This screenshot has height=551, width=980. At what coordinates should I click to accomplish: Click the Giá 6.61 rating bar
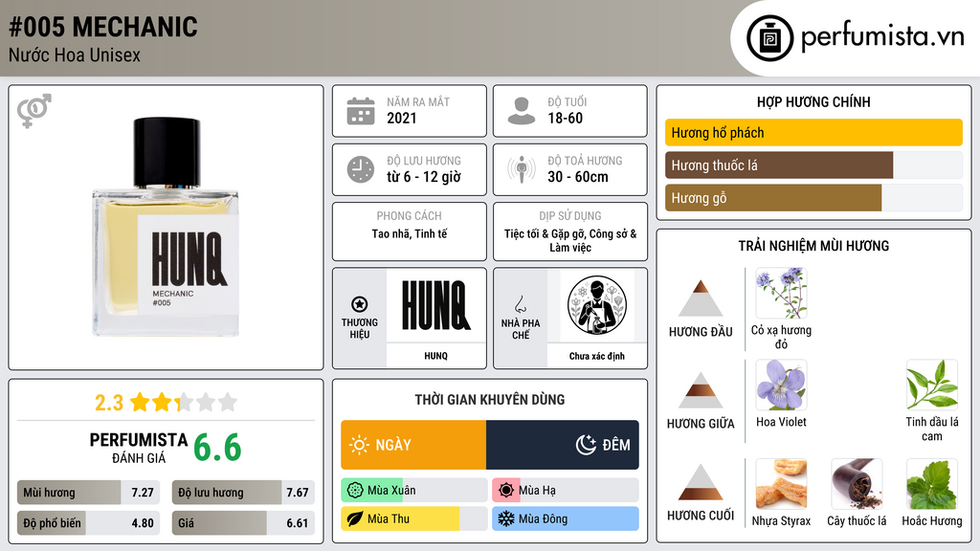pyautogui.click(x=243, y=523)
